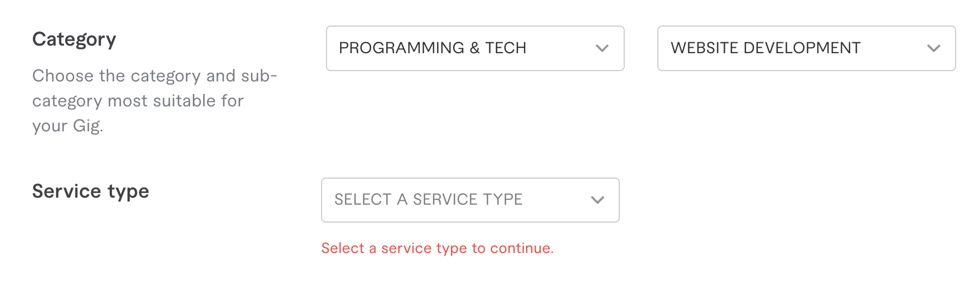
Task: Click the word "TECH" in the category box
Action: pos(506,48)
